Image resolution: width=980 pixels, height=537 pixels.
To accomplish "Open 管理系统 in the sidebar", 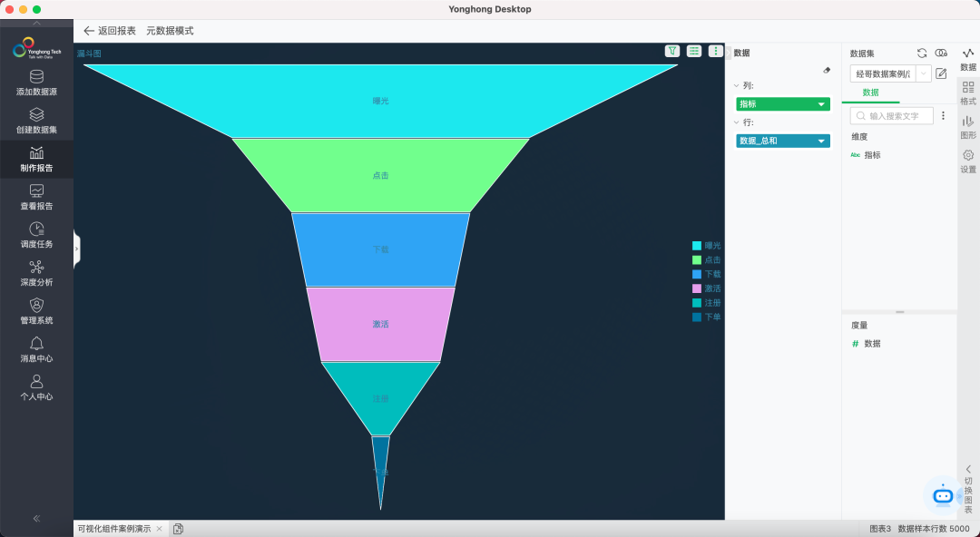I will point(36,311).
